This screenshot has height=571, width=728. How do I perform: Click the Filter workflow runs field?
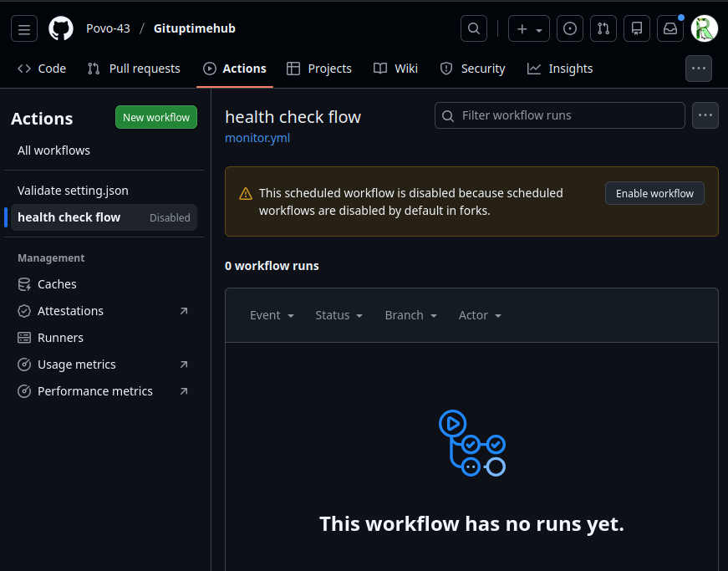(568, 115)
